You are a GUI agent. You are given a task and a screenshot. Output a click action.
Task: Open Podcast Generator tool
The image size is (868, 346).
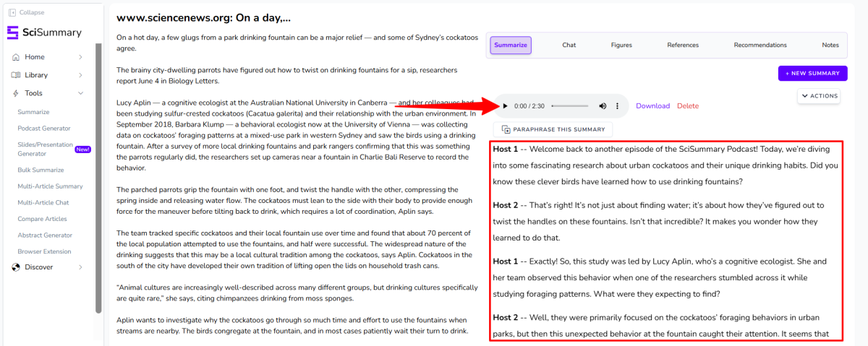click(x=44, y=129)
